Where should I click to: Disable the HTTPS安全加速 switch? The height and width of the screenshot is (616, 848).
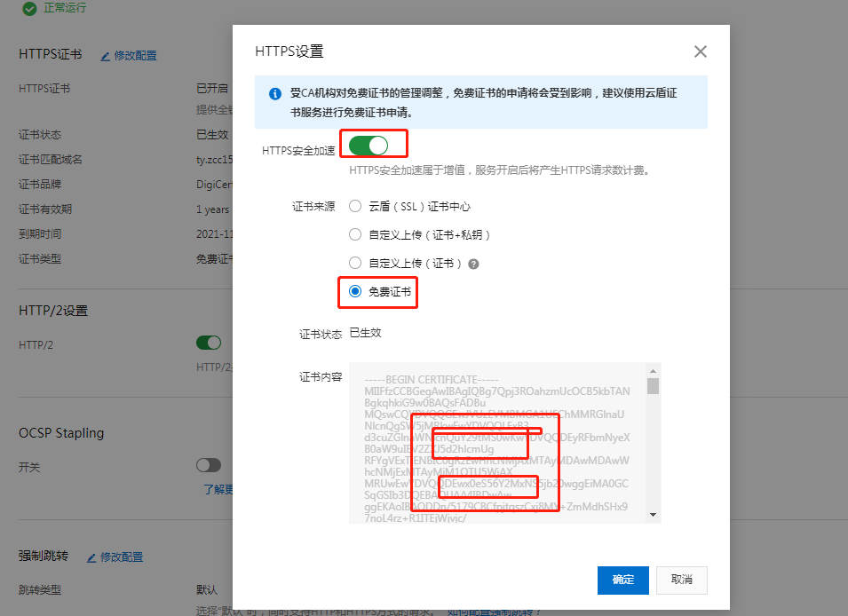click(369, 146)
